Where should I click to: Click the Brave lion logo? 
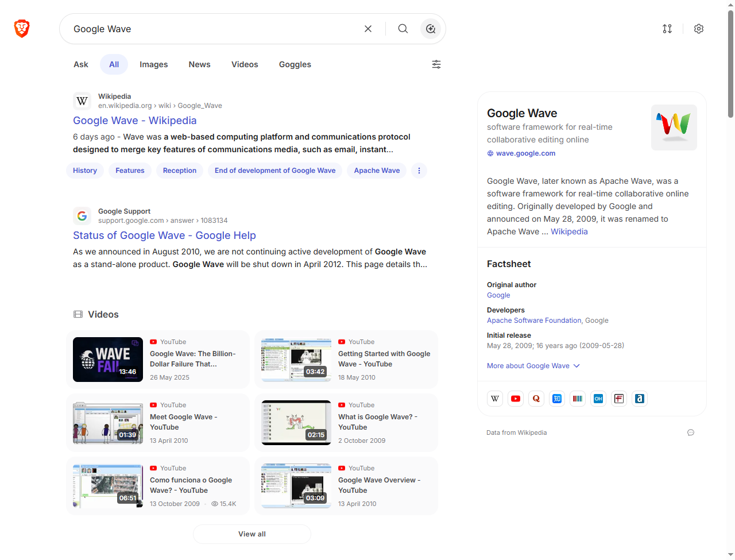coord(22,28)
